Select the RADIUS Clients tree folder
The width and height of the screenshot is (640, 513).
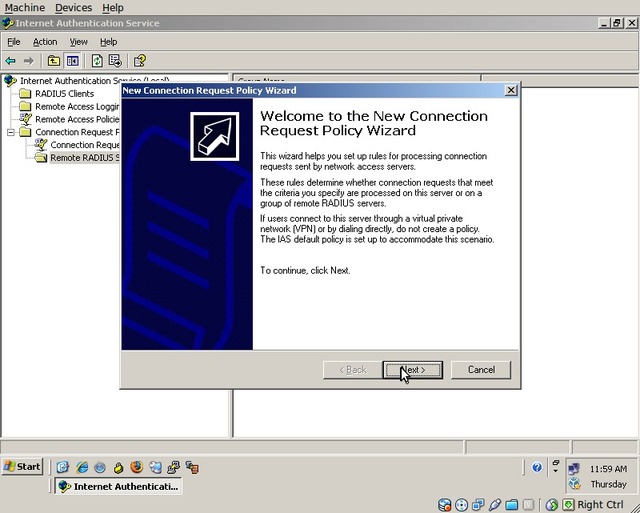[64, 94]
